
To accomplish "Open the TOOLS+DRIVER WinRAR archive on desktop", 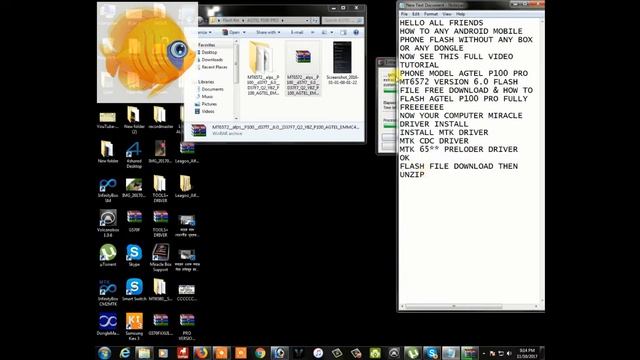I will [160, 224].
